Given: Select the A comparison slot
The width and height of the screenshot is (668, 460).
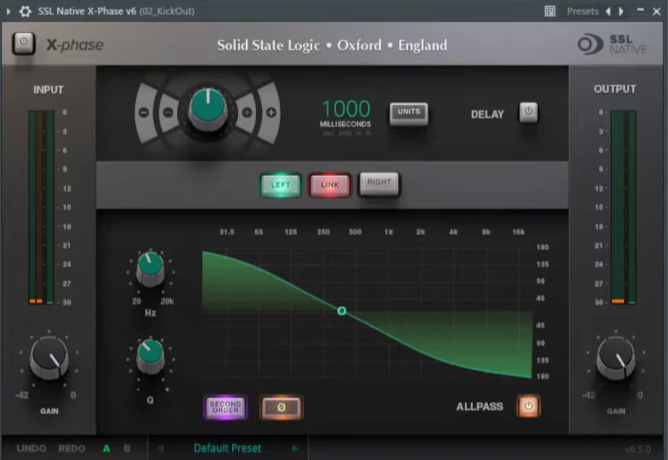Looking at the screenshot, I should tap(107, 448).
